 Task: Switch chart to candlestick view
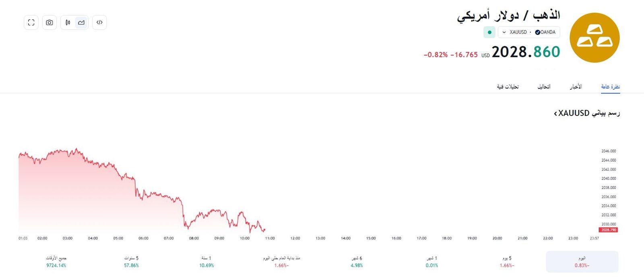coord(68,23)
